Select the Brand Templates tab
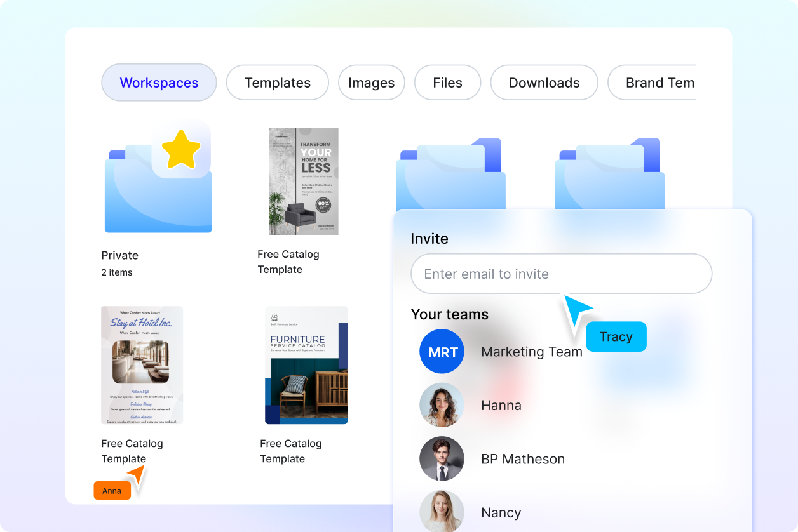The width and height of the screenshot is (798, 532). click(653, 83)
